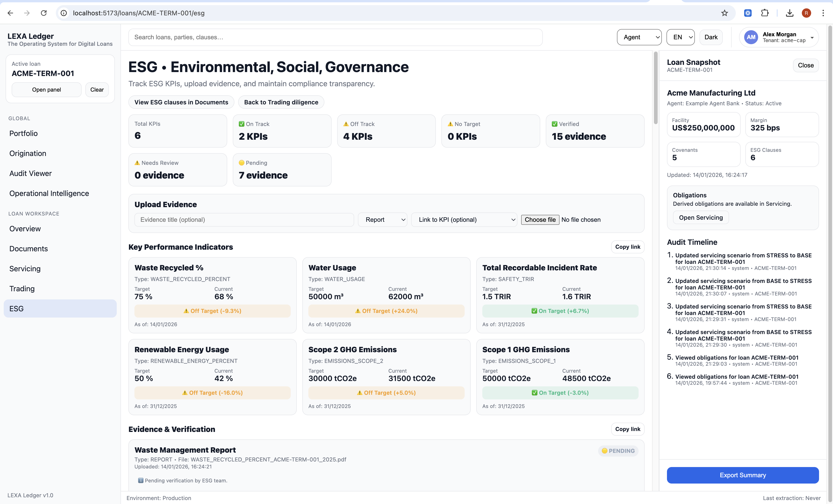The width and height of the screenshot is (833, 504).
Task: View site information icon in address bar
Action: pos(63,13)
